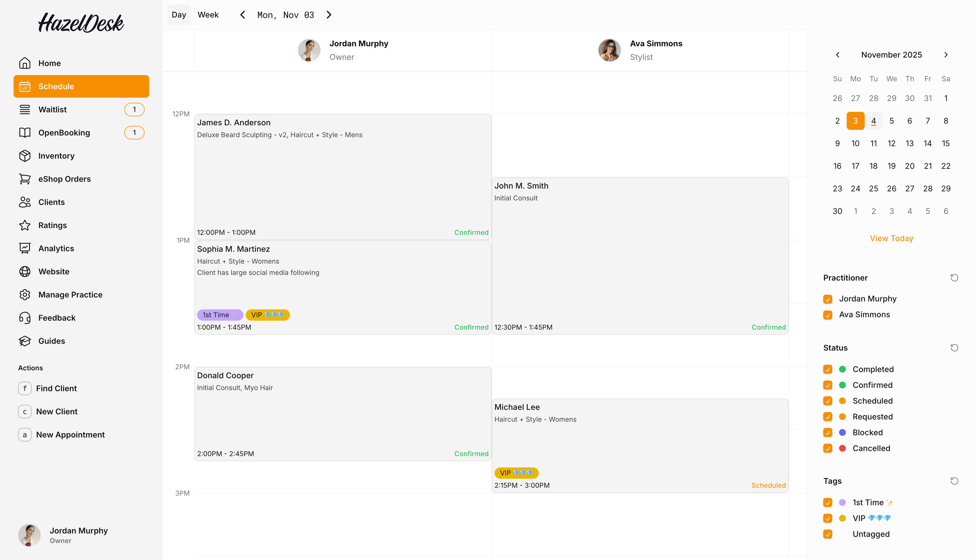Open Manage Practice settings
The height and width of the screenshot is (560, 976).
click(x=70, y=295)
